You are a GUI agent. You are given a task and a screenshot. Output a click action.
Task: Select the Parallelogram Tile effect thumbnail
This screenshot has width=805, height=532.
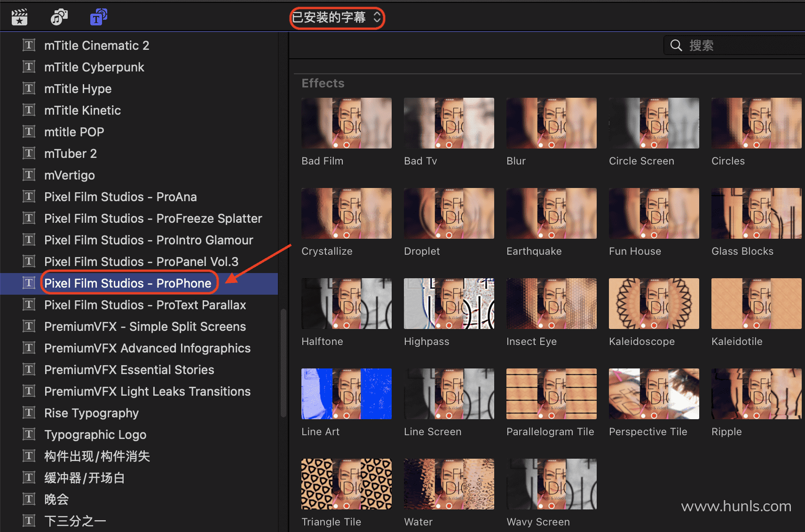552,394
